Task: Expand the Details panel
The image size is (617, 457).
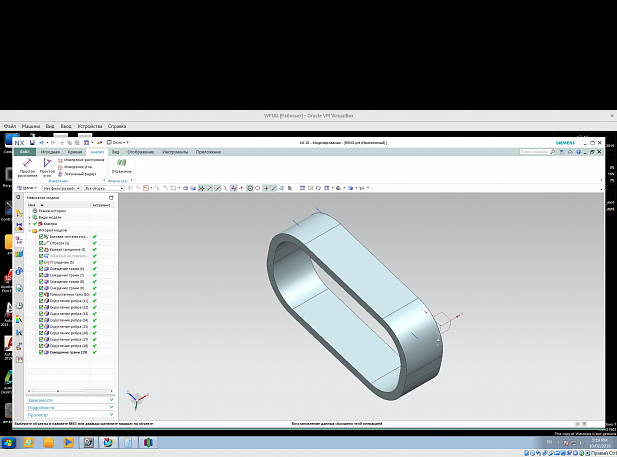Action: tap(69, 407)
